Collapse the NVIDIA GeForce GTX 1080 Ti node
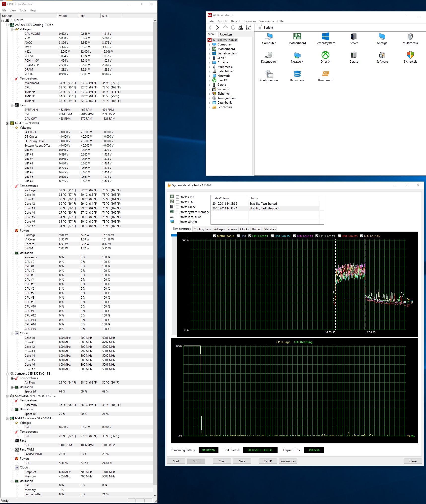The image size is (426, 504). tap(7, 419)
